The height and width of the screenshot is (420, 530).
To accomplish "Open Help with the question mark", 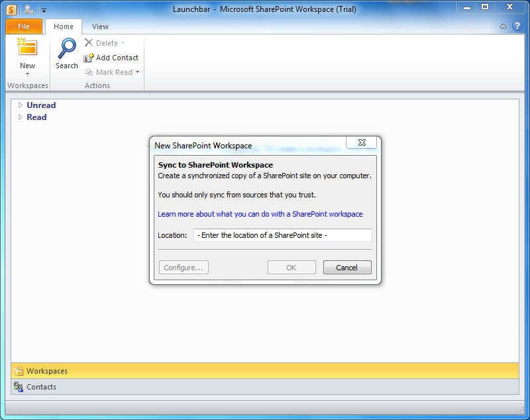I will pyautogui.click(x=517, y=26).
